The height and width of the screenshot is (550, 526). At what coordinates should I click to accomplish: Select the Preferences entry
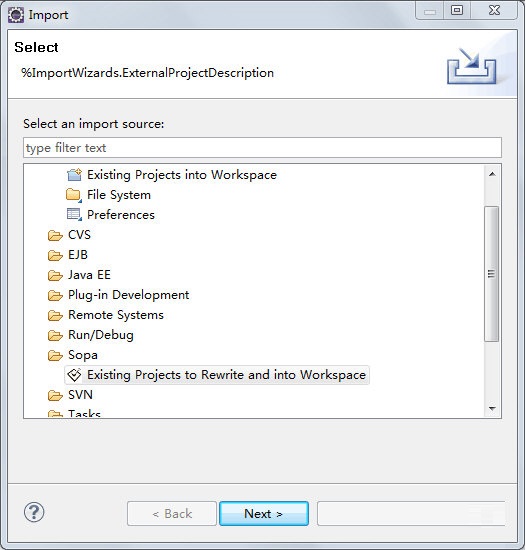(121, 215)
